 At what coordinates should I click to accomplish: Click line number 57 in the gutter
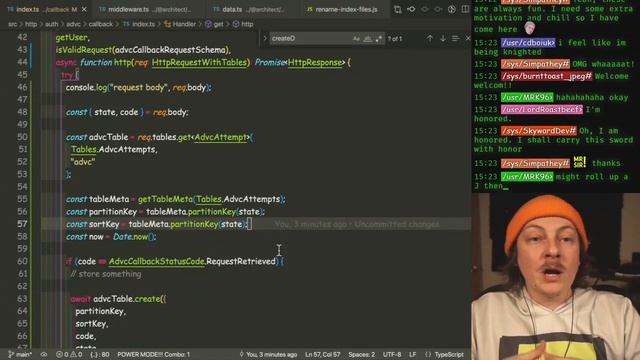pos(22,224)
